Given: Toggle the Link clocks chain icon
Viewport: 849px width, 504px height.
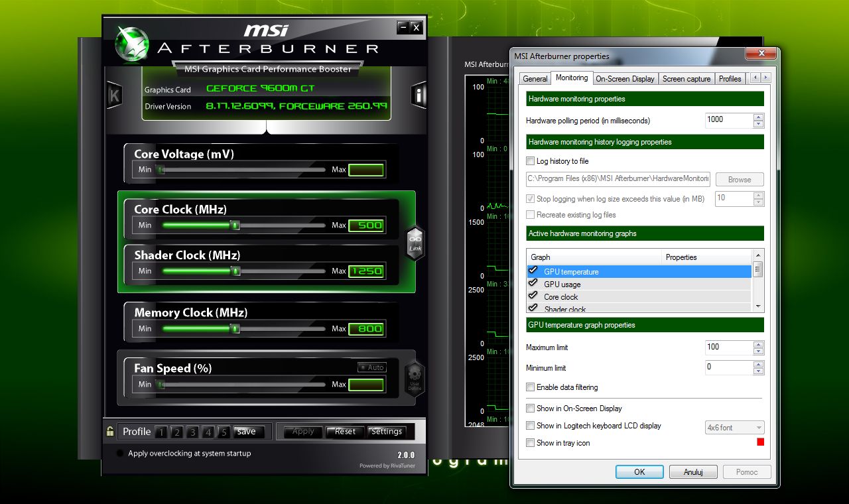Looking at the screenshot, I should [x=415, y=242].
